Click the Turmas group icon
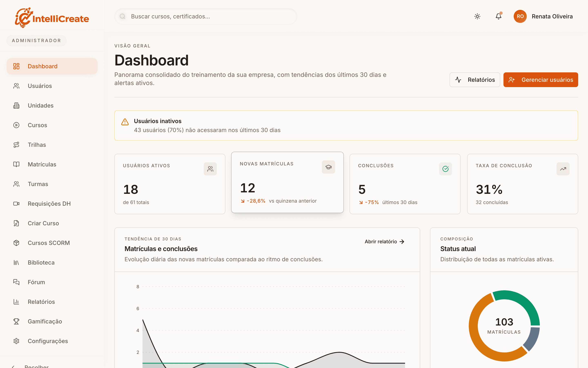Image resolution: width=588 pixels, height=368 pixels. click(16, 184)
